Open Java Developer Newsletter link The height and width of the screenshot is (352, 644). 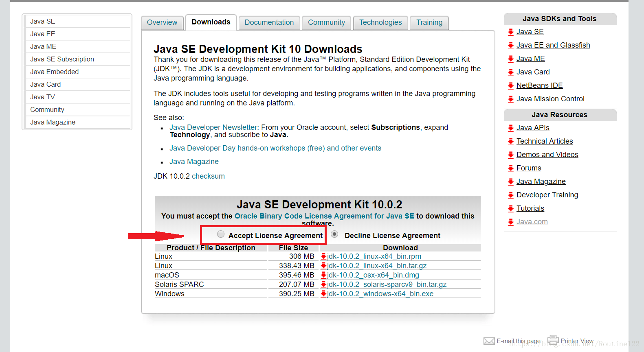pyautogui.click(x=213, y=127)
